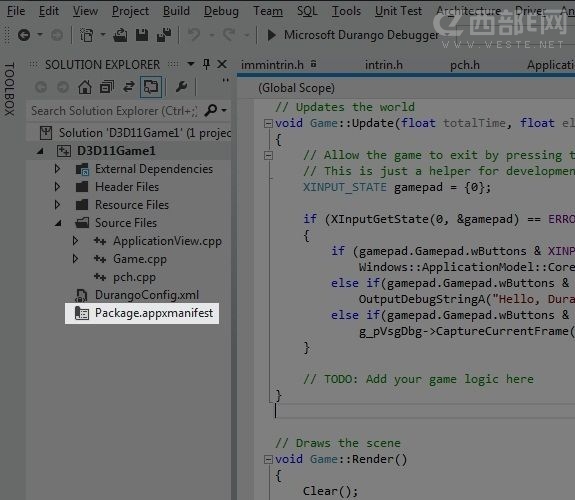Screen dimensions: 575x500
Task: Click Solution Explorer Collapse All icon
Action: 107,87
